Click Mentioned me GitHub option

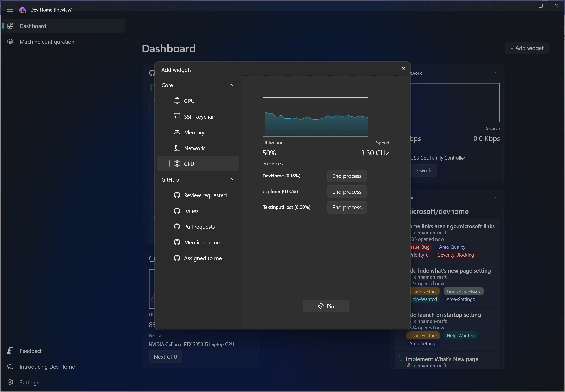coord(202,242)
